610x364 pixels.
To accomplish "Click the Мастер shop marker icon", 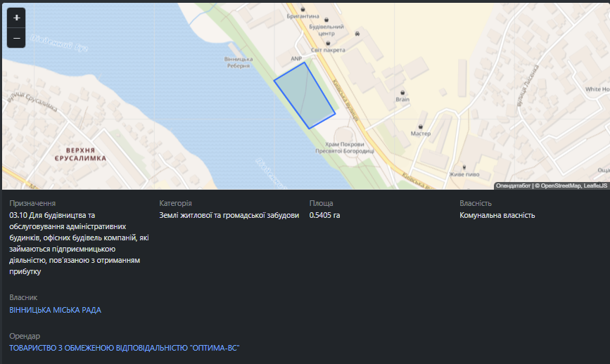I will pos(421,123).
